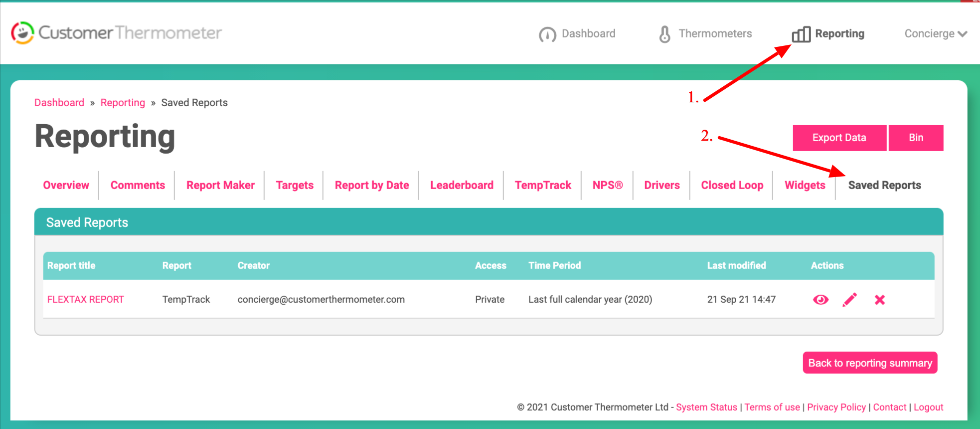The height and width of the screenshot is (429, 980).
Task: Open the FLEXTAX REPORT link
Action: 86,299
